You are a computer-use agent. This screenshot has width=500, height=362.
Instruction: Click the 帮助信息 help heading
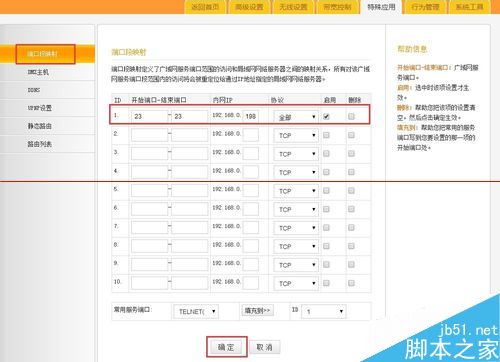coord(412,49)
